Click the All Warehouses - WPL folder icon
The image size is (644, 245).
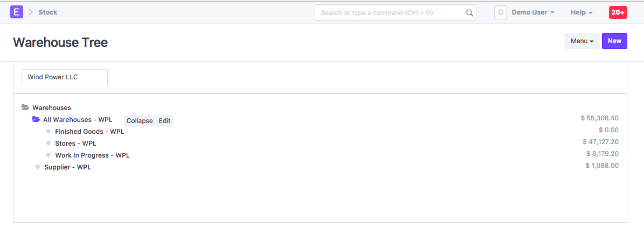pyautogui.click(x=36, y=120)
